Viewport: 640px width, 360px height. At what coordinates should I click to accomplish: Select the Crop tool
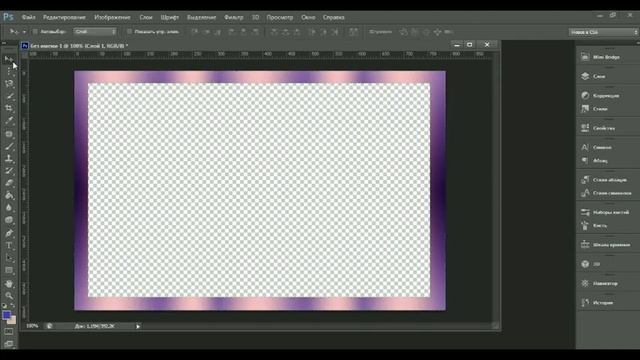[x=9, y=109]
